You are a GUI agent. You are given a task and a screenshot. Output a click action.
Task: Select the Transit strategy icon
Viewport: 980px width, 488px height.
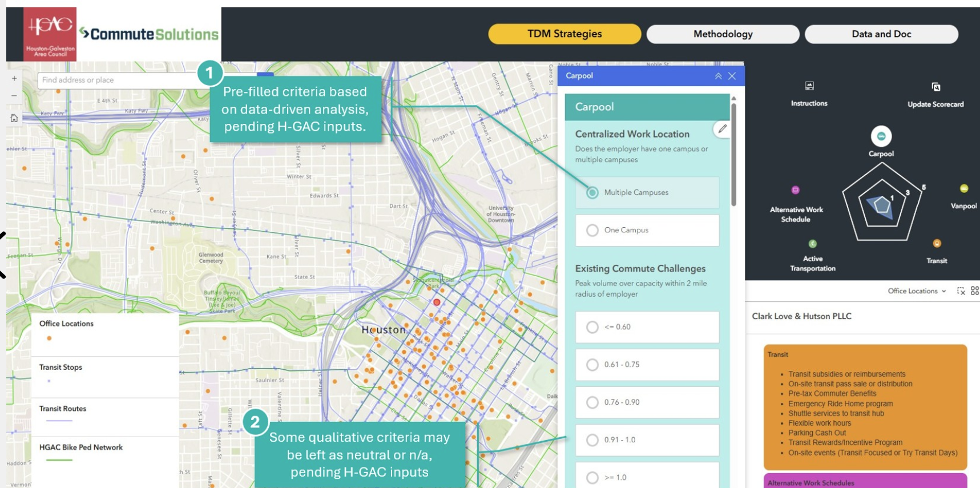coord(937,244)
